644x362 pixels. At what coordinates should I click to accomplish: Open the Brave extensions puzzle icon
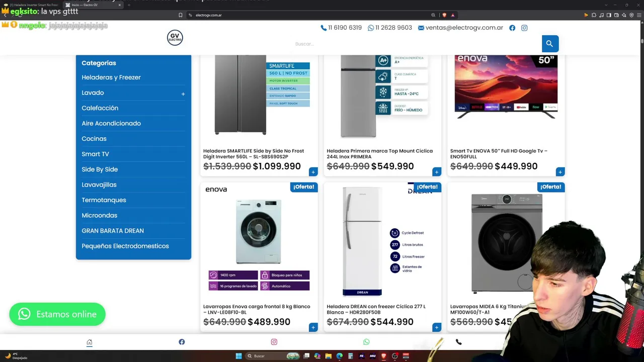click(594, 15)
